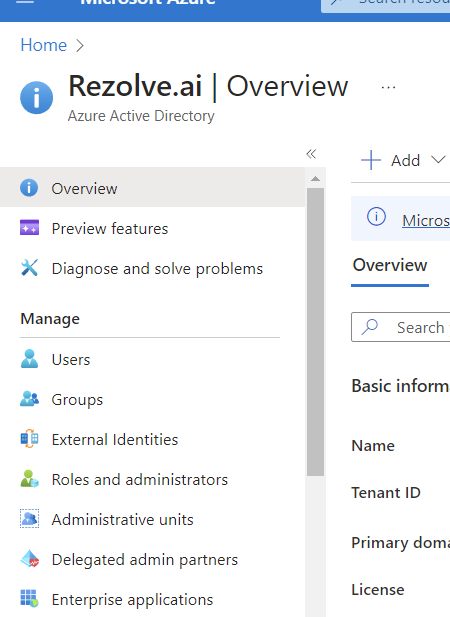Screen dimensions: 450x617
Task: Click the Azure Active Directory subtitle
Action: pos(141,116)
